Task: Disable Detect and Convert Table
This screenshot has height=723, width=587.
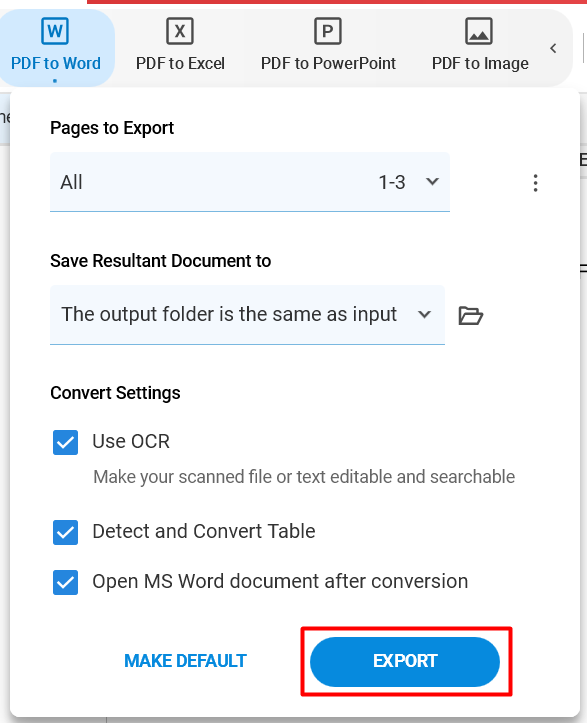Action: (x=65, y=533)
